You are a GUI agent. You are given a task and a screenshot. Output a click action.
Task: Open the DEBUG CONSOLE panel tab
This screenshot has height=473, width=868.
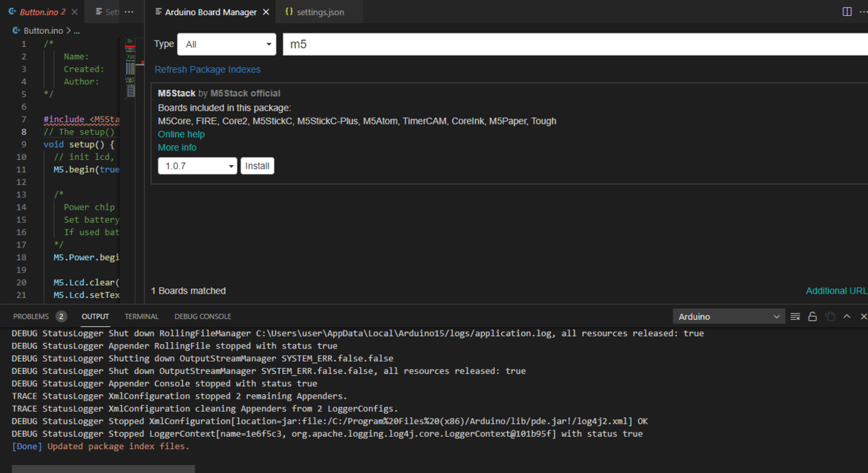click(x=203, y=317)
